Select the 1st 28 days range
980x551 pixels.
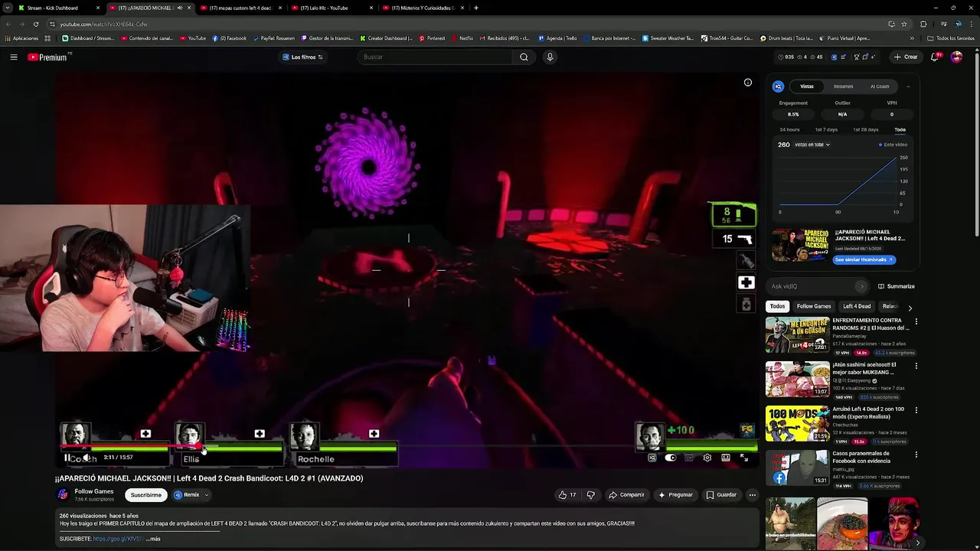click(x=866, y=129)
